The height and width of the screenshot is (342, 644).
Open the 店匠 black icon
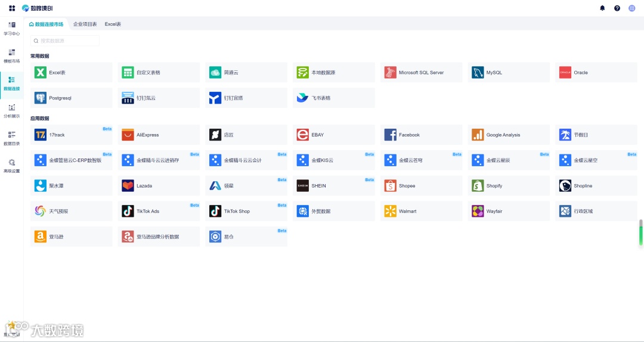215,135
